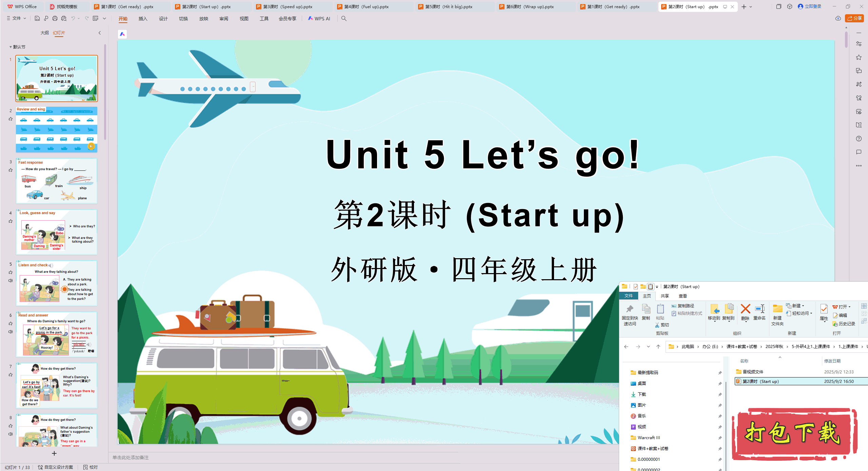Click Pin to Quick Access (固定到快速访问) in Explorer
The height and width of the screenshot is (471, 868).
(629, 314)
